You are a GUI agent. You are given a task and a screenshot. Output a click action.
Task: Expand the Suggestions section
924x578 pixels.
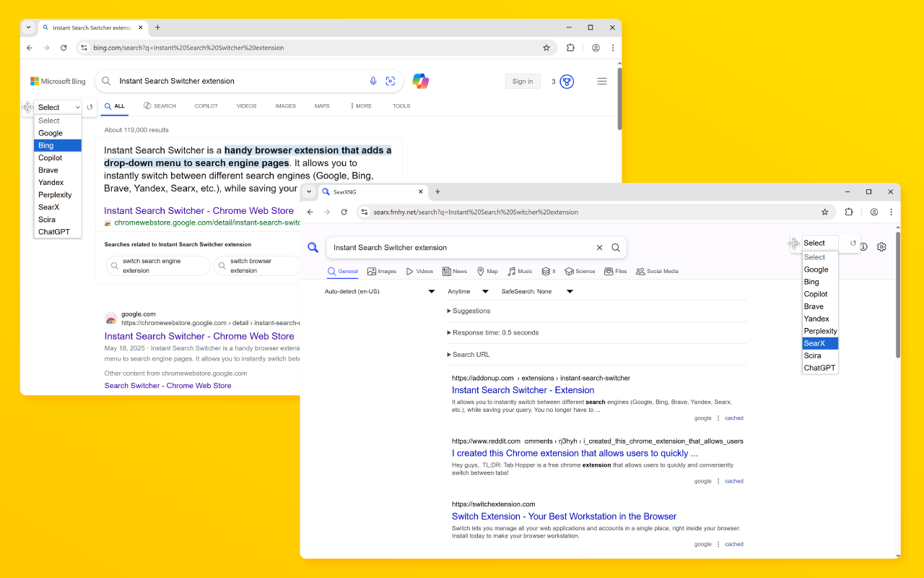tap(468, 311)
